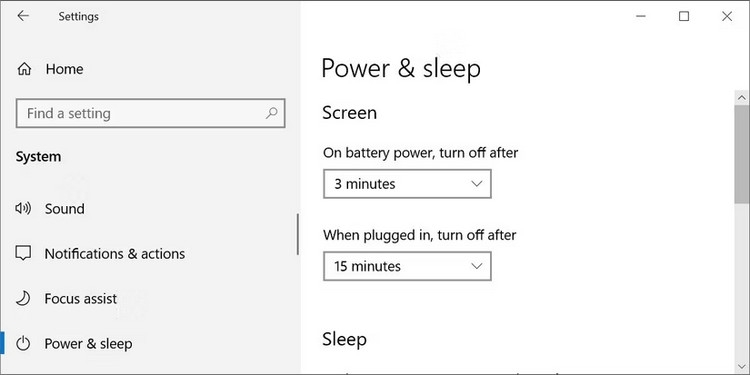Go to Notifications & actions page

(115, 254)
